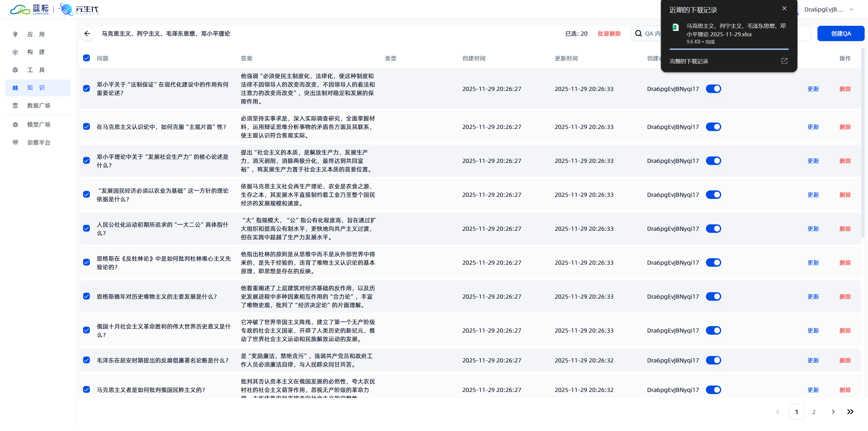The width and height of the screenshot is (868, 431).
Task: Go to next page chevron
Action: (833, 412)
